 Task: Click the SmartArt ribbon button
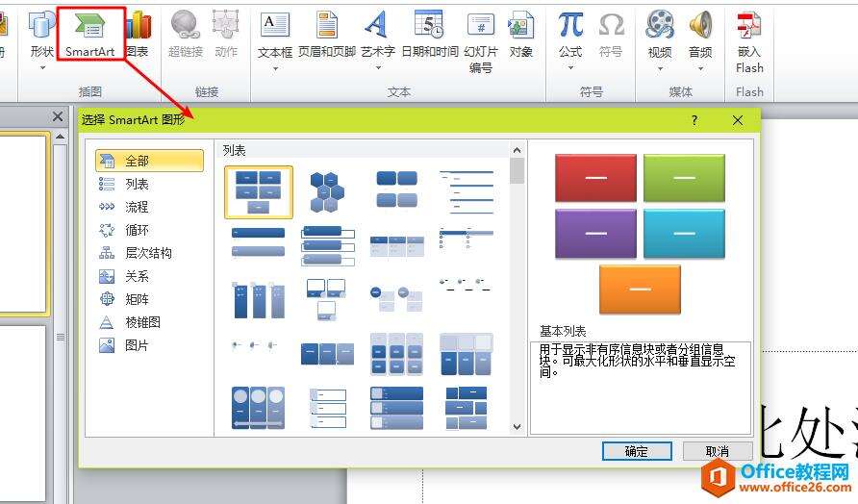pyautogui.click(x=90, y=34)
